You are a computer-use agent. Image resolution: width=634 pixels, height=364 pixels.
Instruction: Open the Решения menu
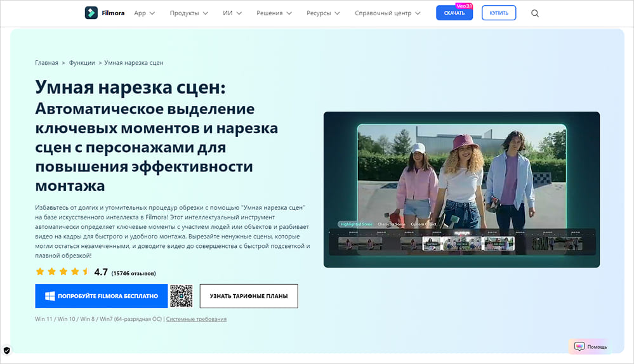click(274, 13)
